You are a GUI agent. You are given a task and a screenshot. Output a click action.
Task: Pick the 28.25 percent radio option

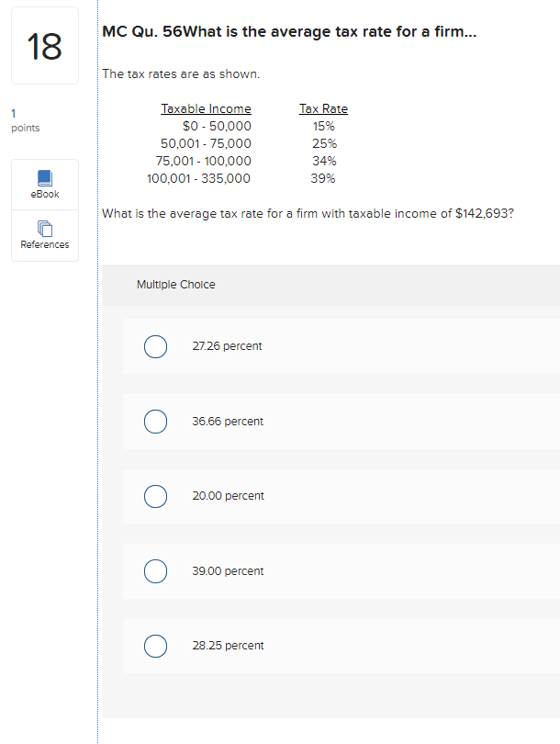click(155, 646)
